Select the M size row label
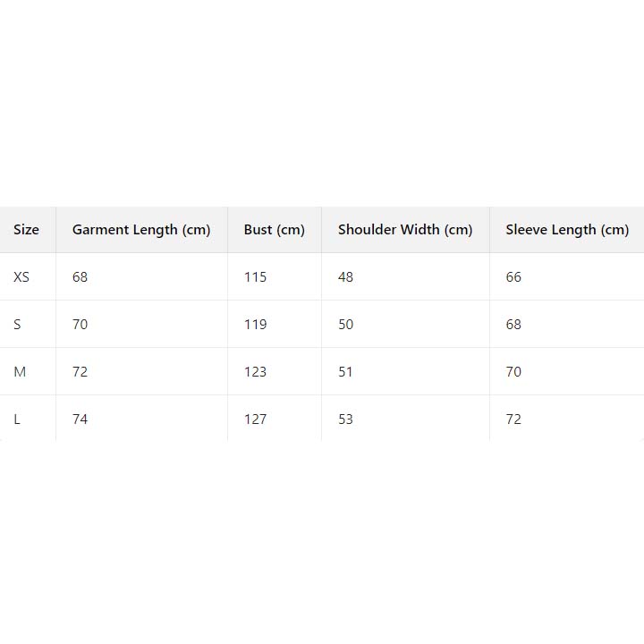This screenshot has height=644, width=644. (20, 372)
